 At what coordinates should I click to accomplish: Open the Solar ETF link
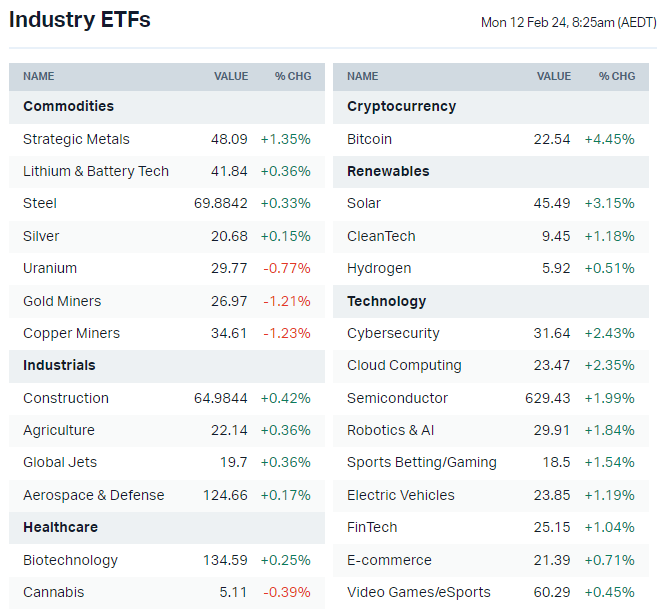click(364, 203)
